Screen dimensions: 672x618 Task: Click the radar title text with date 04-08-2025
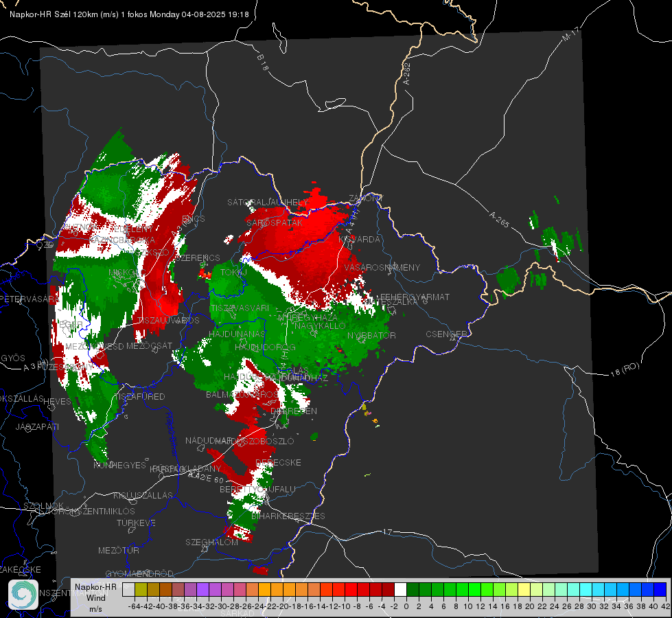click(129, 14)
